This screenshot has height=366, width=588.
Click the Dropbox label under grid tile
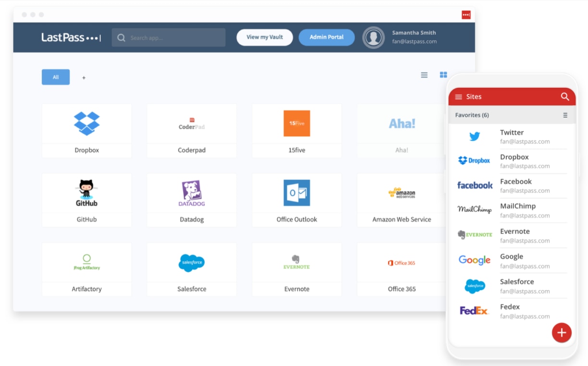(86, 150)
